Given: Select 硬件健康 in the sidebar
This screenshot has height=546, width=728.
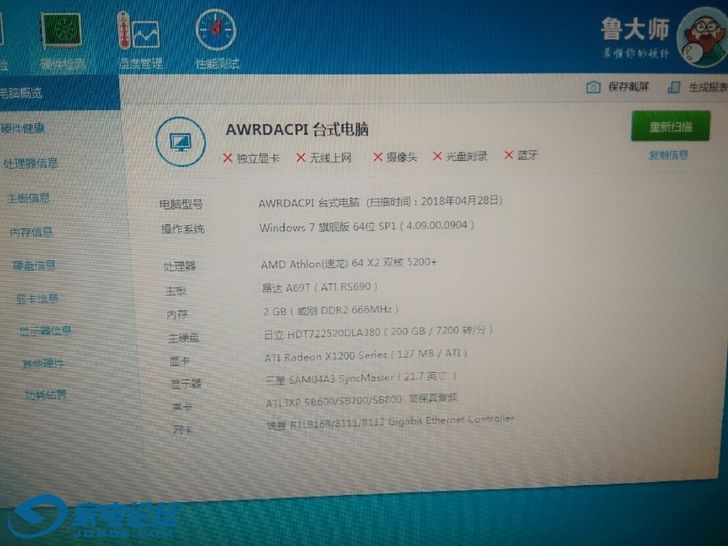Looking at the screenshot, I should pyautogui.click(x=22, y=128).
